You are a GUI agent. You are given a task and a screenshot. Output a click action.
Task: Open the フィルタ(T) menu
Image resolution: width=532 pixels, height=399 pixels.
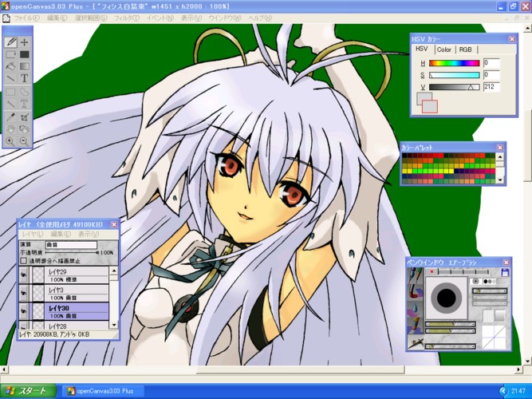127,18
